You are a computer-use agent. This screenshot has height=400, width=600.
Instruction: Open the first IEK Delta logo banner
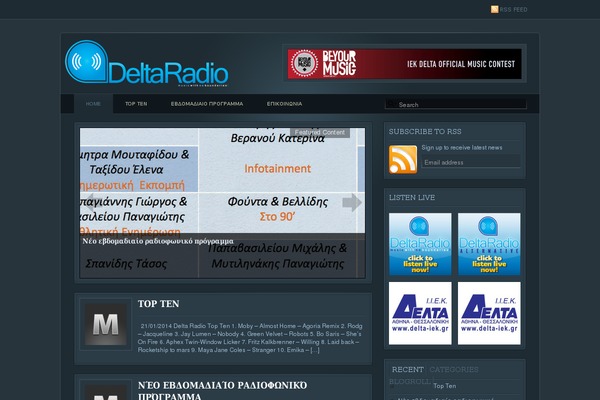tap(420, 313)
